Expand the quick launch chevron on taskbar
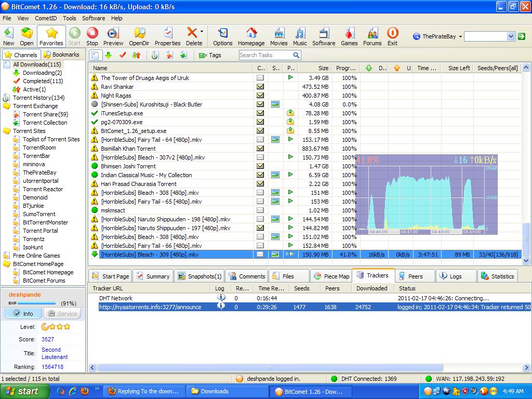 97,389
